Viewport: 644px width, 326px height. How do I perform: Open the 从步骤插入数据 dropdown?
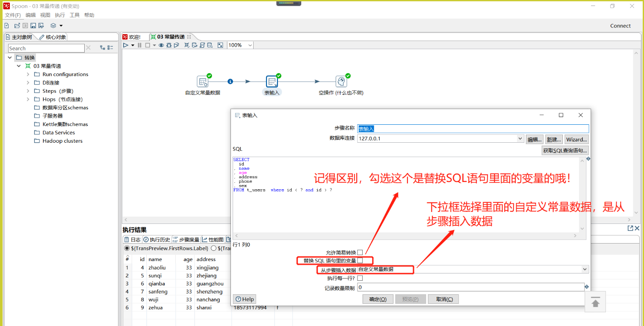[585, 270]
